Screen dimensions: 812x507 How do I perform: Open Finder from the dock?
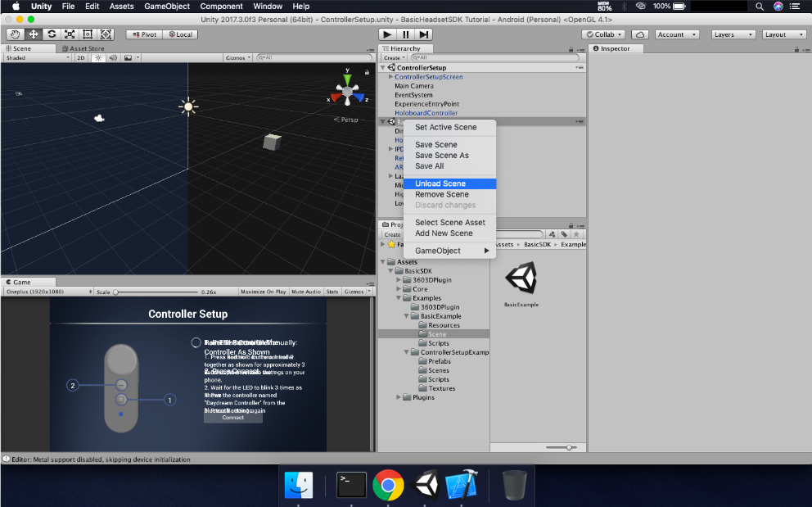coord(299,485)
